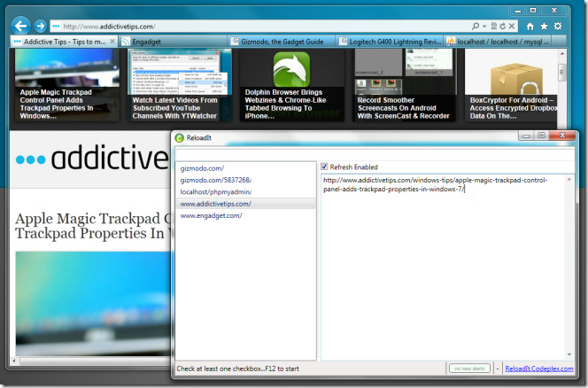
Task: Click the search magnifier in the address bar
Action: [x=476, y=26]
